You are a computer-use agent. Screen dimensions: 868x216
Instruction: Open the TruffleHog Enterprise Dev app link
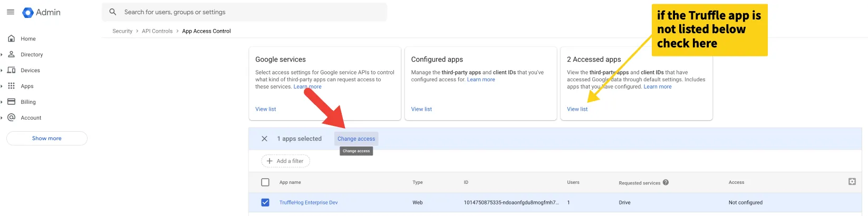308,202
